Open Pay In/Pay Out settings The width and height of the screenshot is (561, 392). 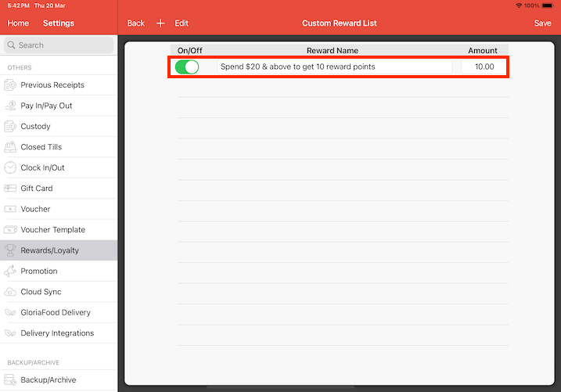coord(59,106)
